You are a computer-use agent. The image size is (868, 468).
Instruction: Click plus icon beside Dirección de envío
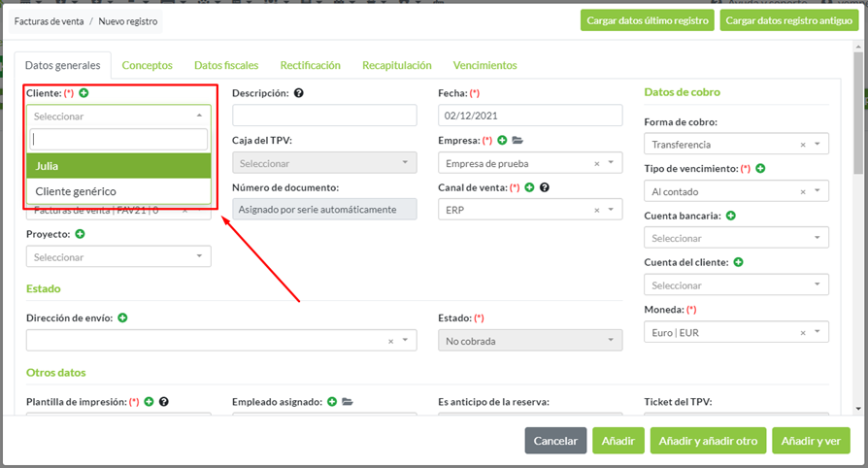[x=122, y=318]
